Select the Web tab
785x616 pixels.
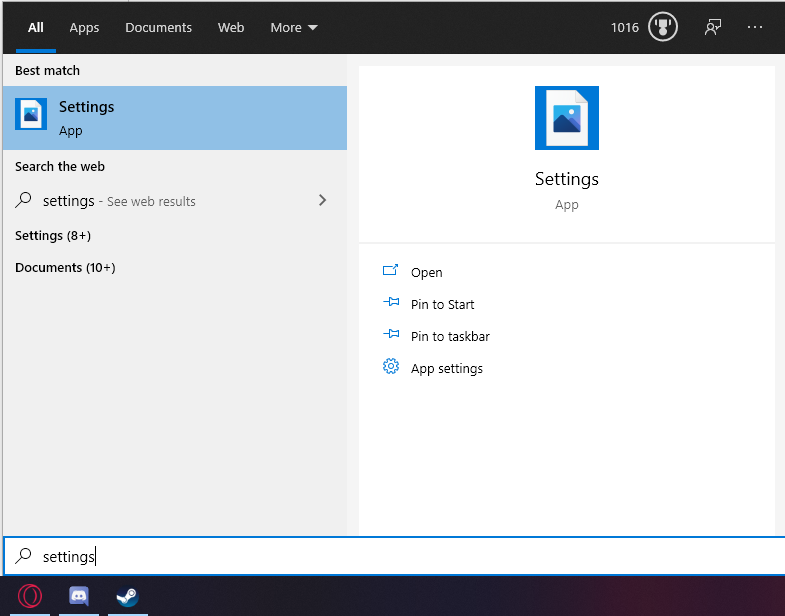coord(231,28)
